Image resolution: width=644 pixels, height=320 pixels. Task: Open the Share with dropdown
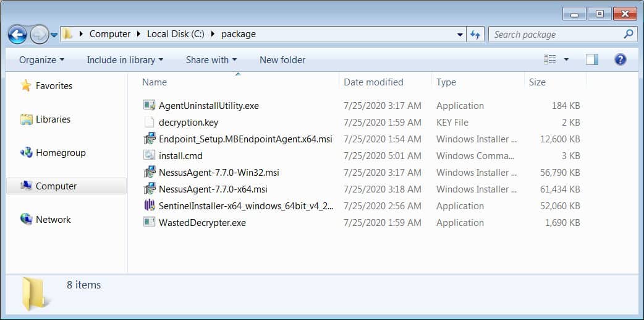(x=211, y=60)
